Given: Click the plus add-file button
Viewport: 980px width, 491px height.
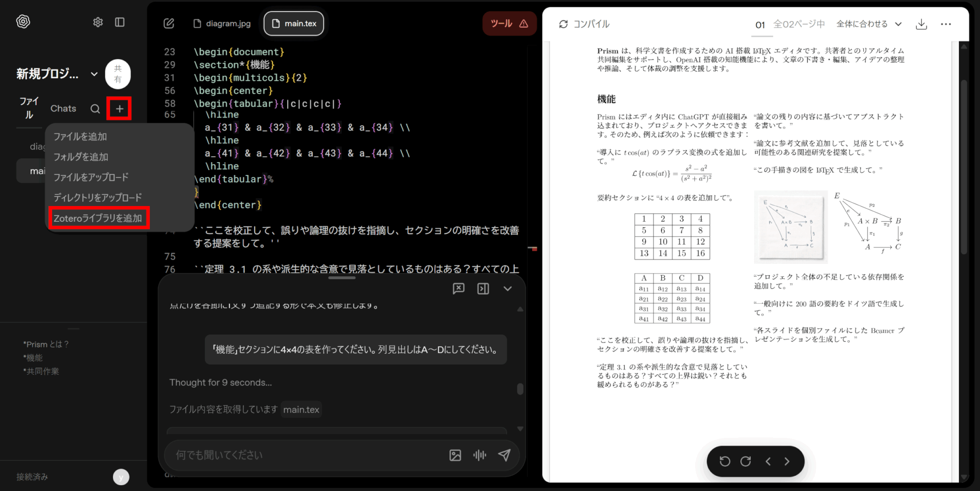Looking at the screenshot, I should point(119,109).
